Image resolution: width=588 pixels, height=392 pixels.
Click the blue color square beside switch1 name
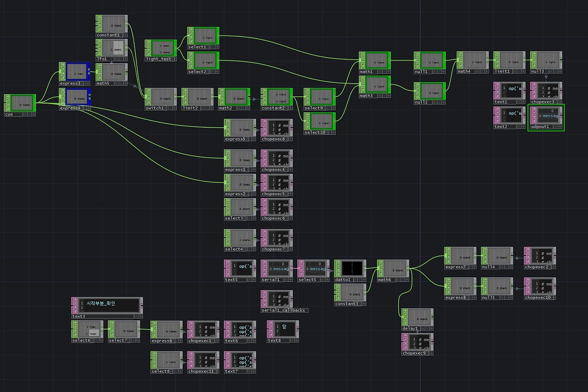170,108
